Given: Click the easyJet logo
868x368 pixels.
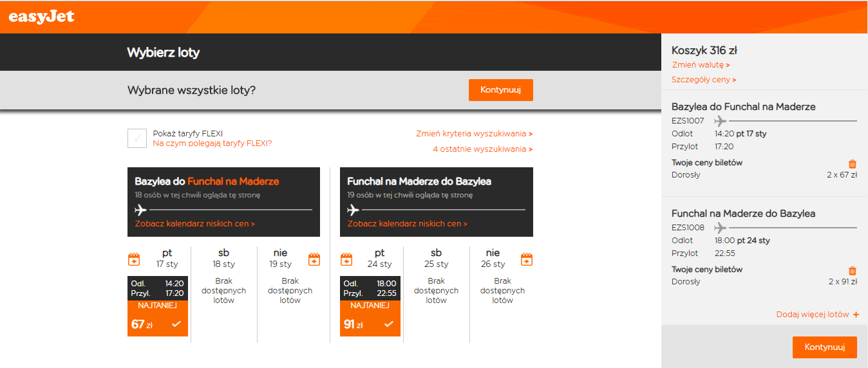Looking at the screenshot, I should 42,17.
